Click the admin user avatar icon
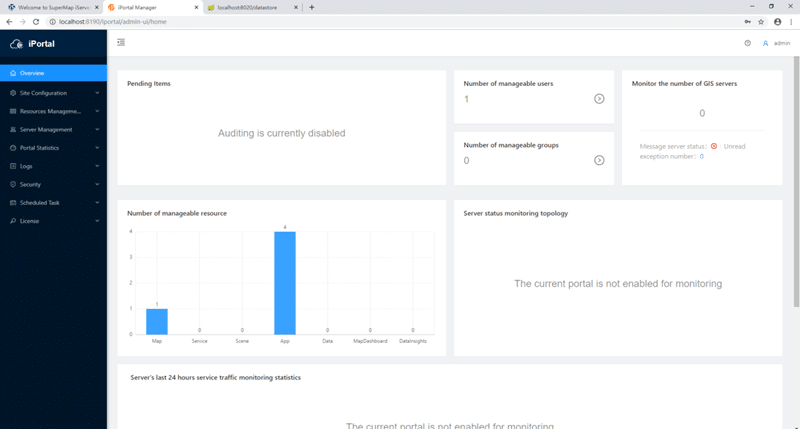This screenshot has height=429, width=800. (x=765, y=43)
